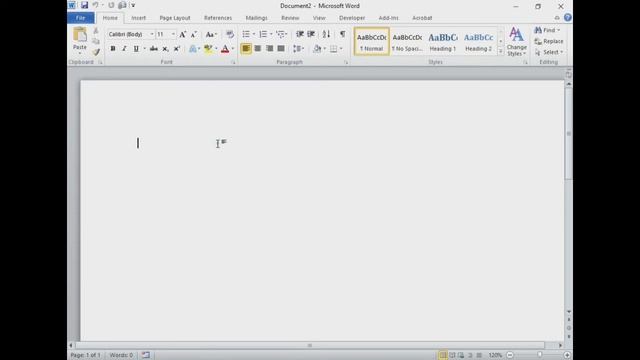Click the Shading paint bucket icon

[x=317, y=49]
